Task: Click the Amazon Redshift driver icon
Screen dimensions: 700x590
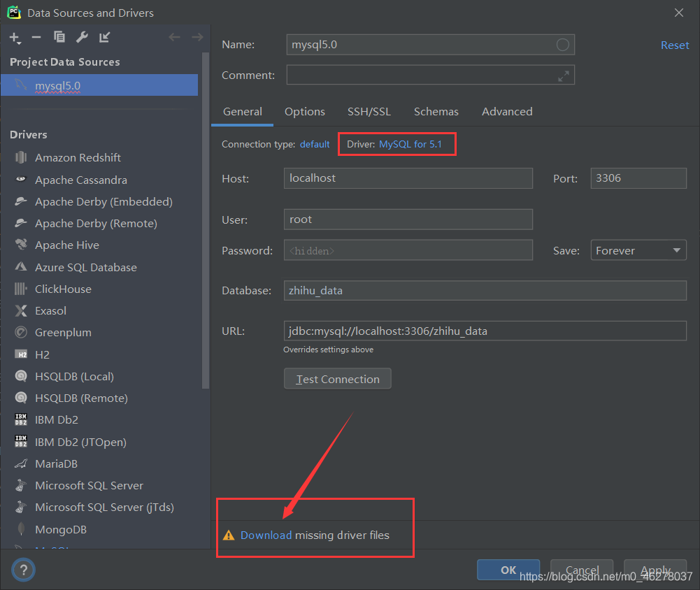Action: coord(20,157)
